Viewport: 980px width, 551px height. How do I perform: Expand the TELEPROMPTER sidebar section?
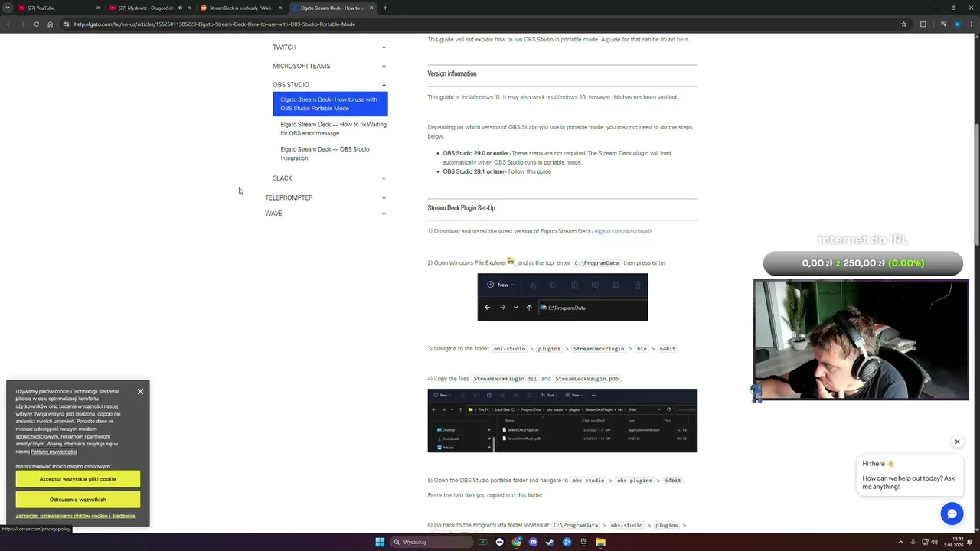click(x=325, y=197)
